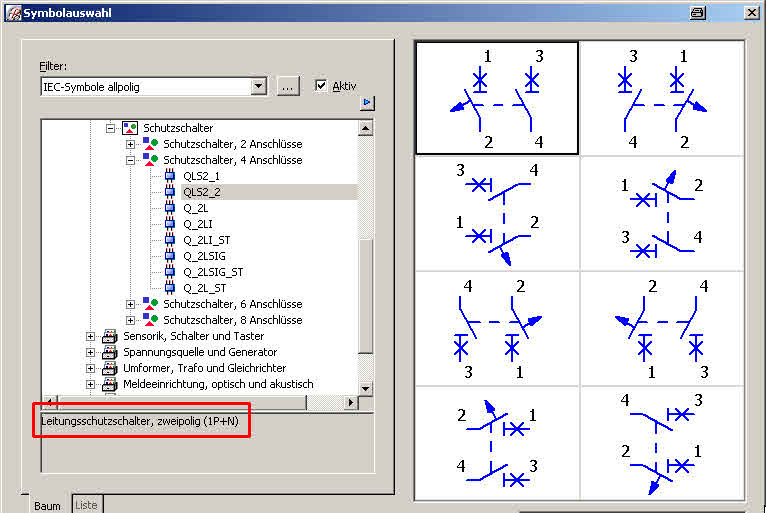The width and height of the screenshot is (766, 513).
Task: Click the Spannungsquelle und Generator folder icon
Action: coord(110,352)
